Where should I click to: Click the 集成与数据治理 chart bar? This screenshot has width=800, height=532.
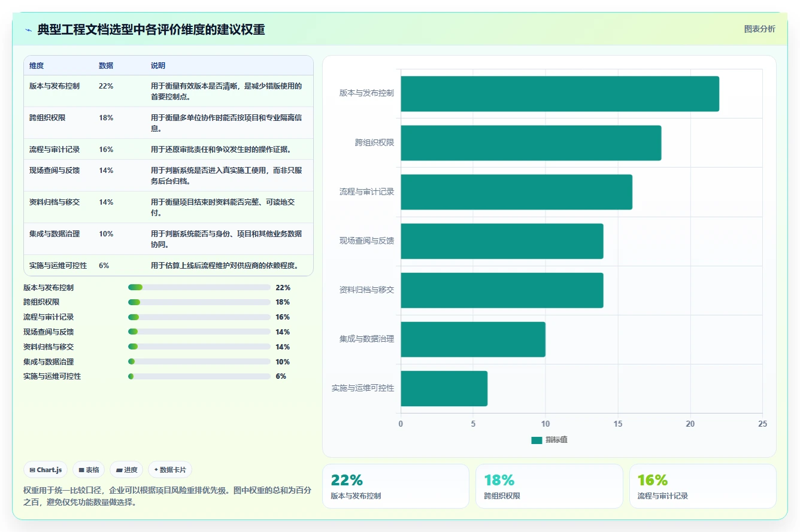click(473, 339)
